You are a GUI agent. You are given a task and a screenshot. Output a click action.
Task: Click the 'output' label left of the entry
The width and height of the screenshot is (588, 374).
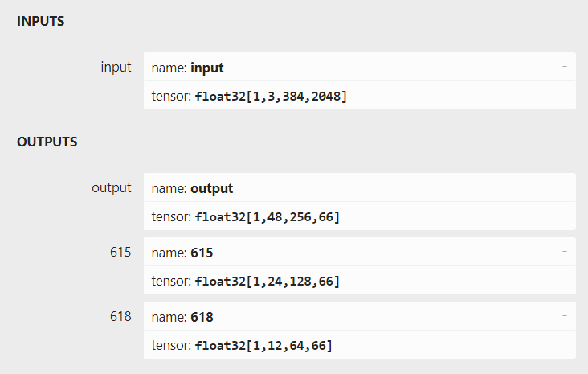pyautogui.click(x=112, y=187)
